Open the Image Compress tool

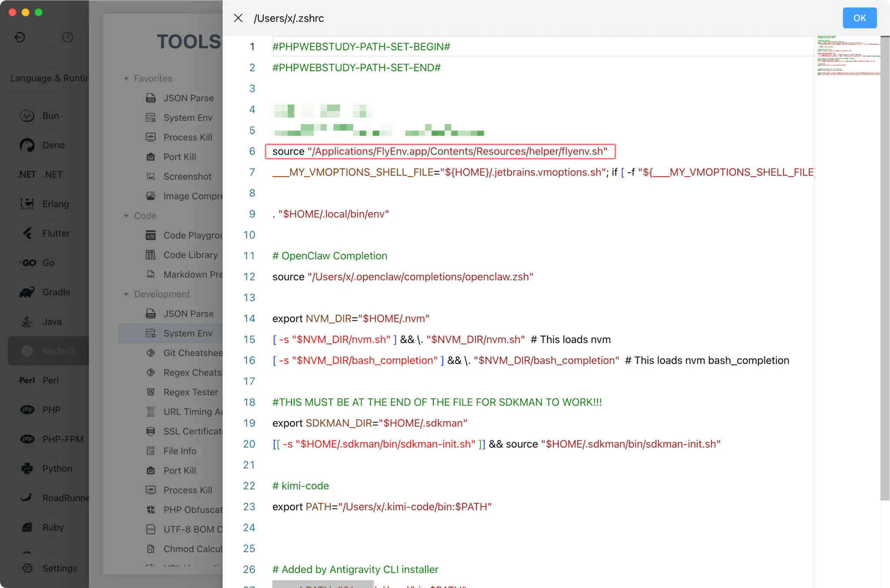(183, 196)
